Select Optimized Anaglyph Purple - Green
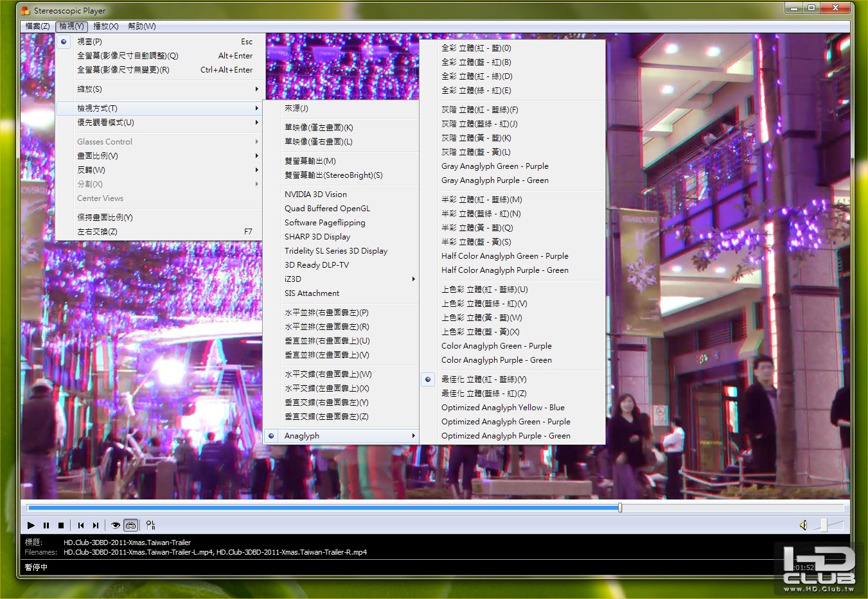 coord(513,436)
